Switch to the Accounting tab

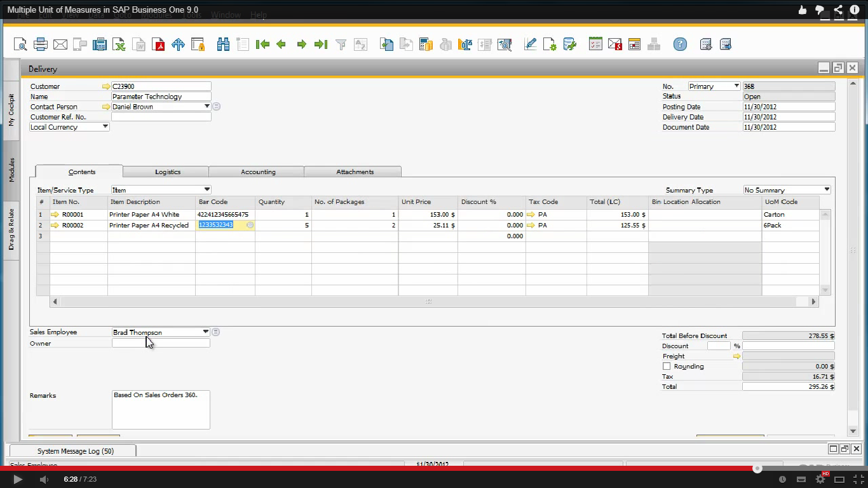pyautogui.click(x=257, y=172)
